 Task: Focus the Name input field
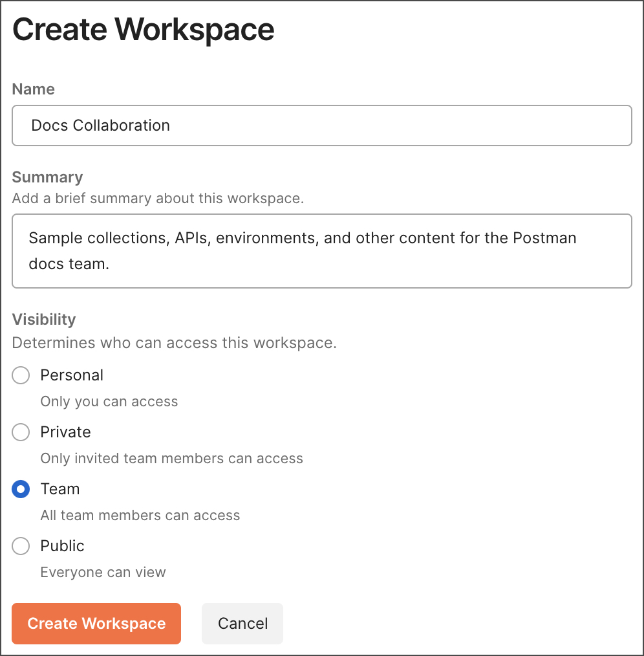[x=322, y=126]
